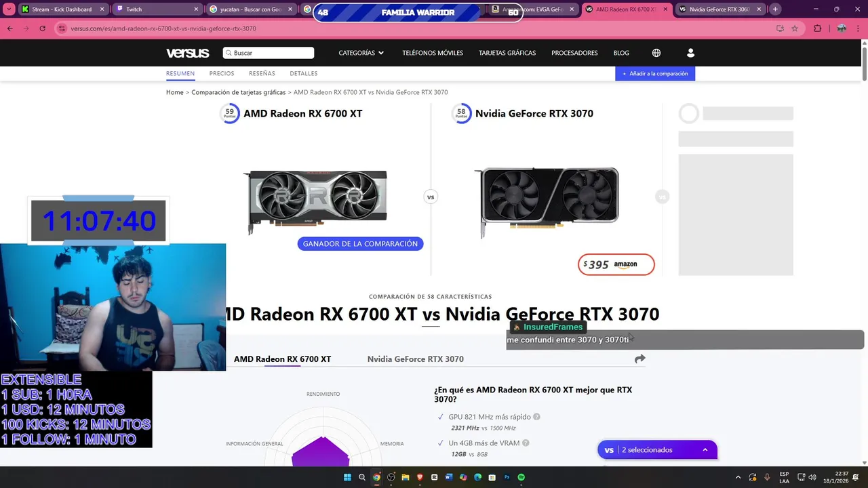The height and width of the screenshot is (488, 868).
Task: Open the user account icon
Action: [691, 53]
